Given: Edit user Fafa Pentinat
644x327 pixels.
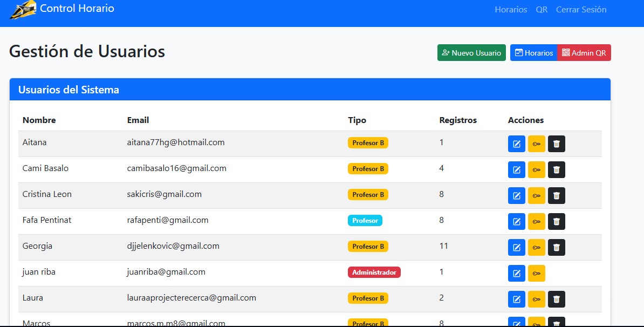Looking at the screenshot, I should (516, 222).
